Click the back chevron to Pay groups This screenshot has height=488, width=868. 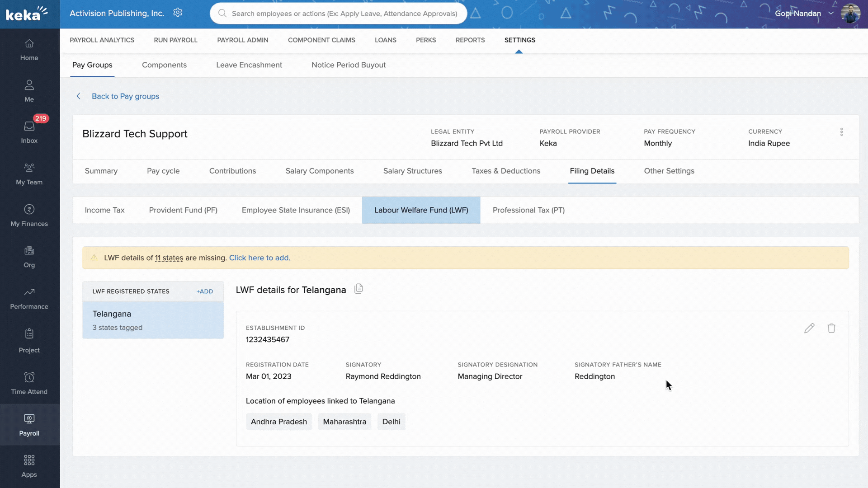(79, 96)
